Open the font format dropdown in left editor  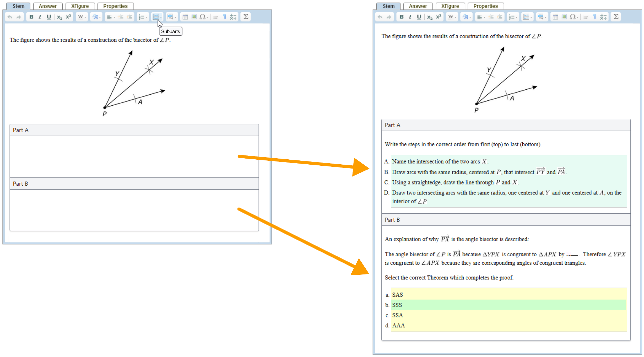point(96,17)
